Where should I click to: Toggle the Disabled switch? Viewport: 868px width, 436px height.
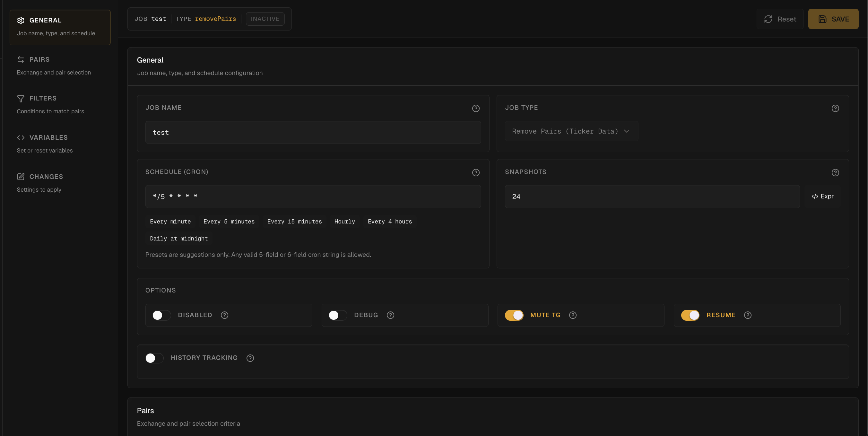click(161, 315)
